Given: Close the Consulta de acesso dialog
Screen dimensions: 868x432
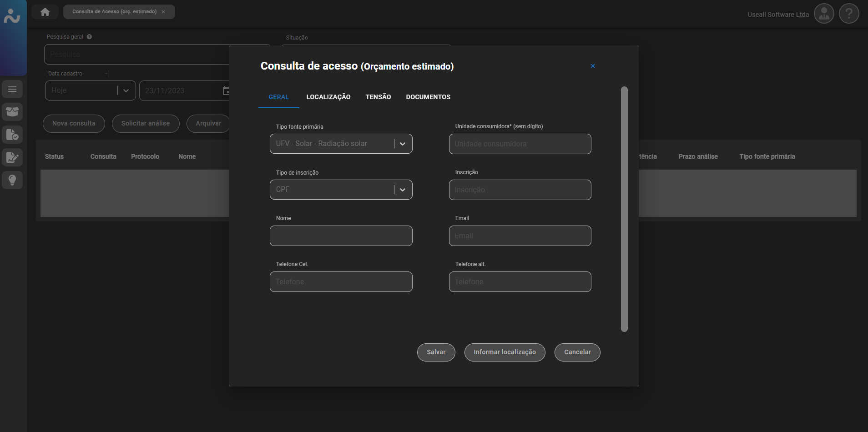Looking at the screenshot, I should coord(593,66).
